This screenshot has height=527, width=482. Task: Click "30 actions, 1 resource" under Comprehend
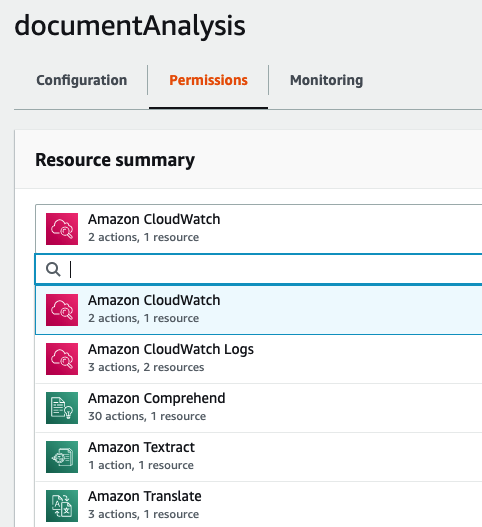point(147,416)
